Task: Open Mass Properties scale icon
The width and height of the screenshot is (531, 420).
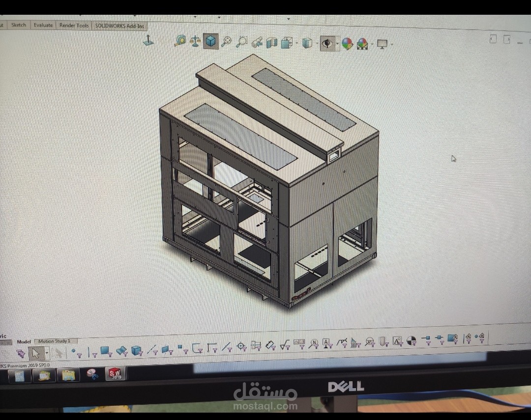Action: (195, 41)
